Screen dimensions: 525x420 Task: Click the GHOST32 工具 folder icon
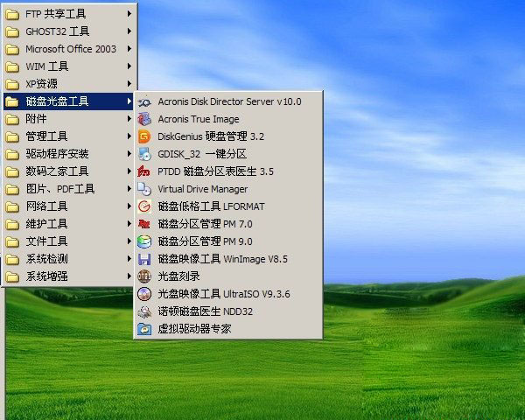pyautogui.click(x=12, y=31)
